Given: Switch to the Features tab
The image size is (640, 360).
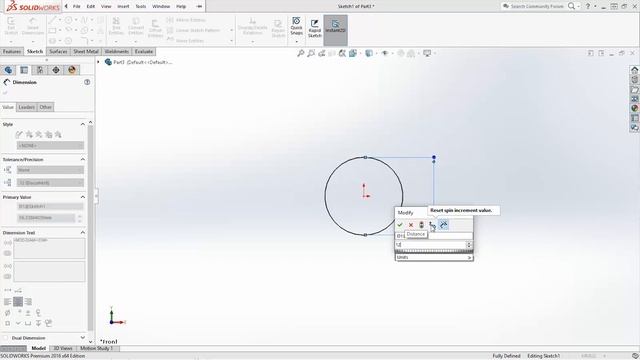Looking at the screenshot, I should [x=12, y=51].
